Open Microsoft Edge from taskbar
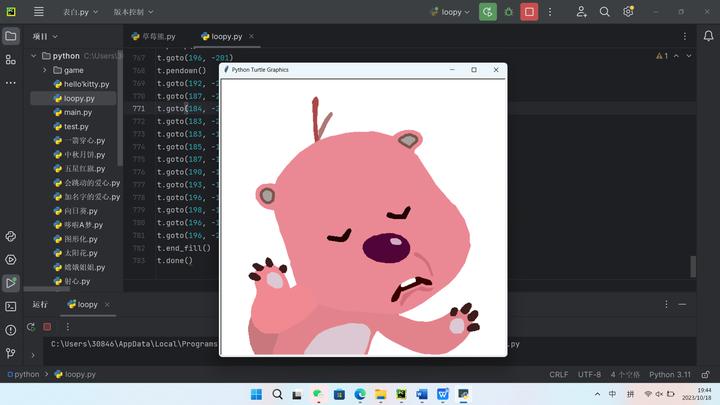 tap(360, 394)
